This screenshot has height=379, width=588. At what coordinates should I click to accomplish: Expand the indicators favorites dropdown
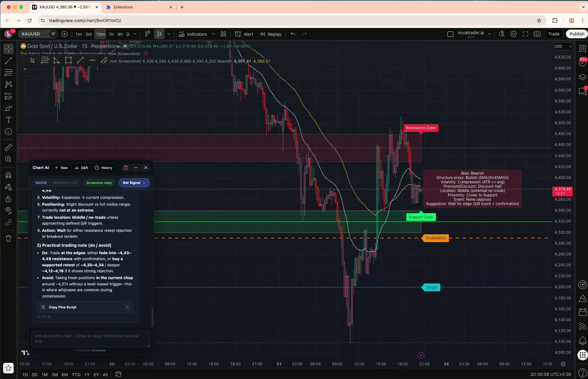213,34
